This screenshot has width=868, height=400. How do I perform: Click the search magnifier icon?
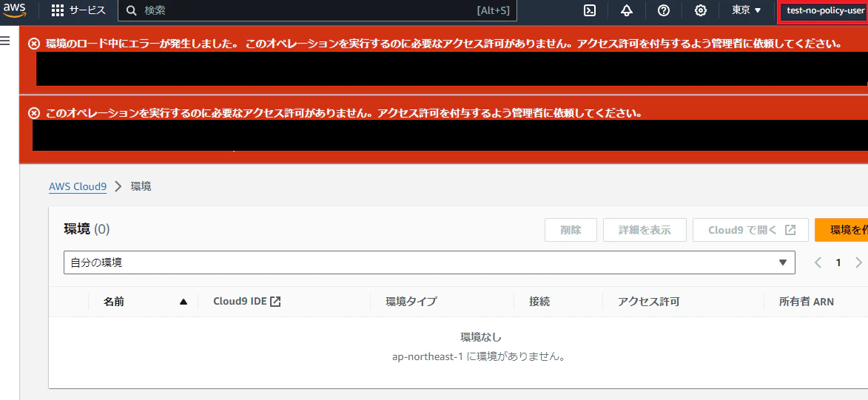pos(131,10)
